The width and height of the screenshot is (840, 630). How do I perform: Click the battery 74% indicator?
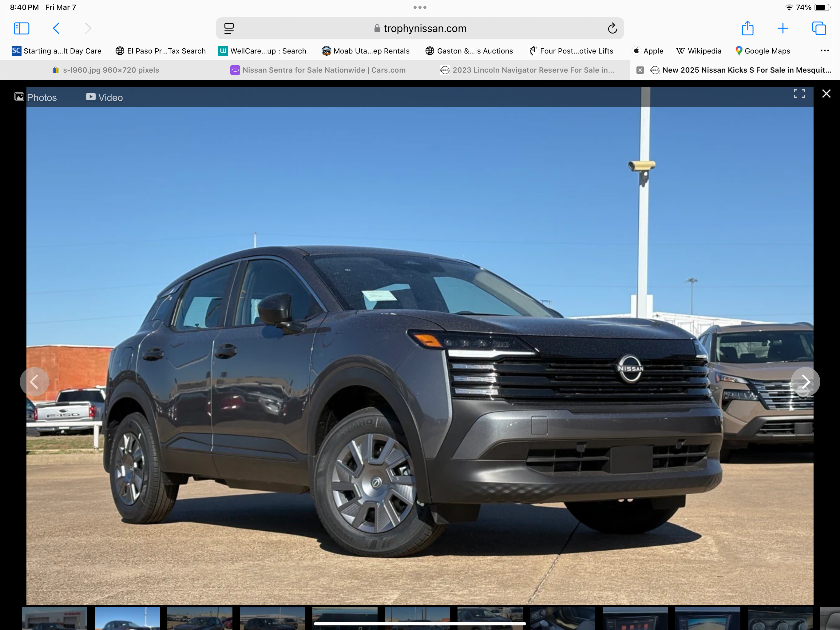click(x=814, y=7)
